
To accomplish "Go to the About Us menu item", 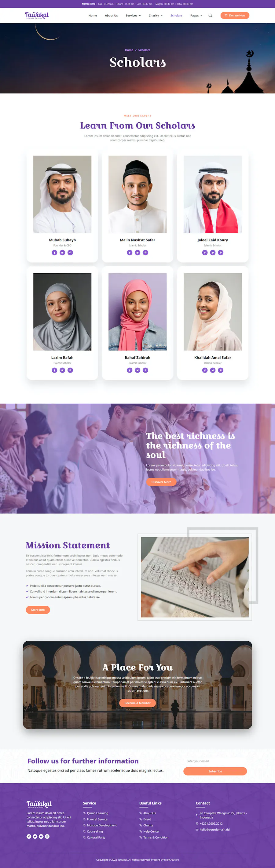I will click(111, 16).
